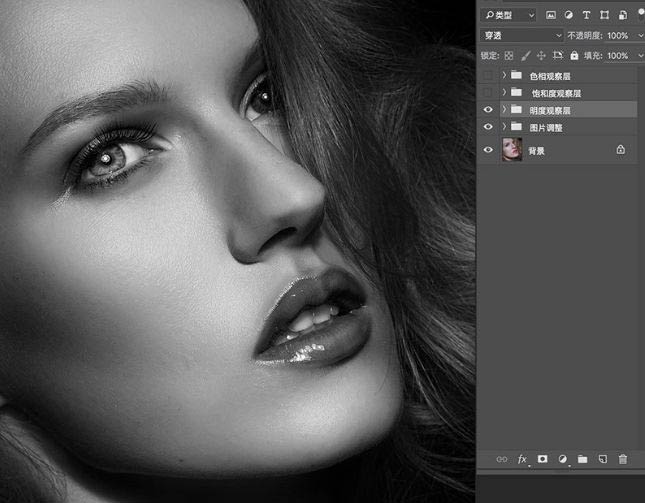
Task: Filter layers by shape layers
Action: pyautogui.click(x=603, y=15)
